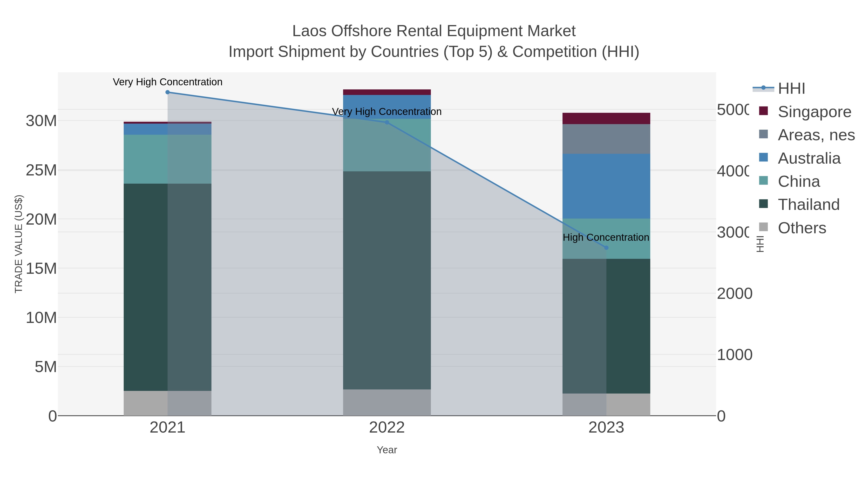The width and height of the screenshot is (868, 488).
Task: Click the 2022 x-axis label
Action: (x=387, y=428)
